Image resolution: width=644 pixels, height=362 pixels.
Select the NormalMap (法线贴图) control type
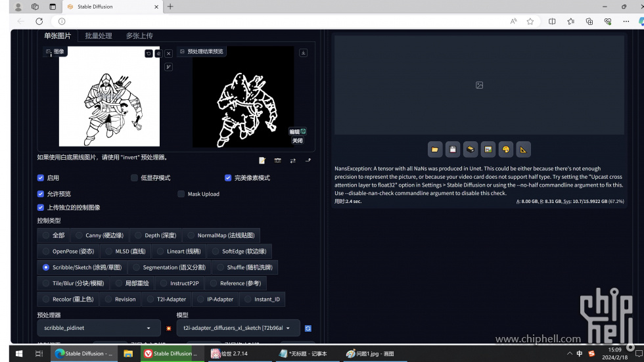(x=221, y=235)
